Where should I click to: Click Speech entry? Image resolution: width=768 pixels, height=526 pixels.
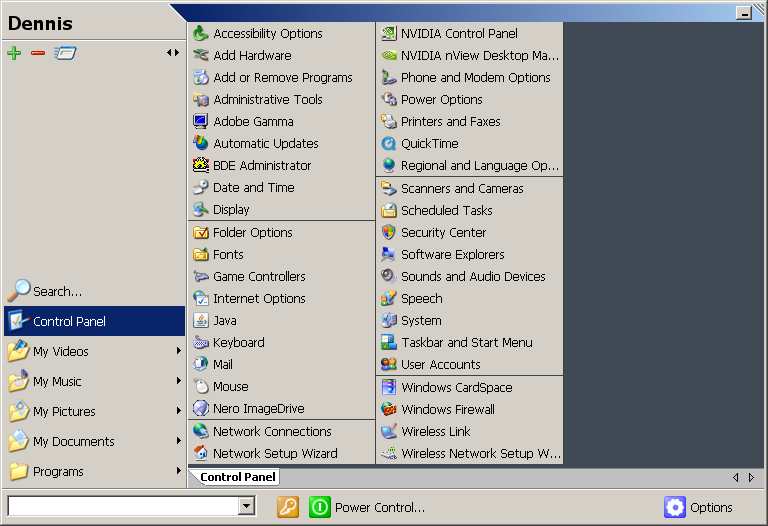click(x=469, y=299)
